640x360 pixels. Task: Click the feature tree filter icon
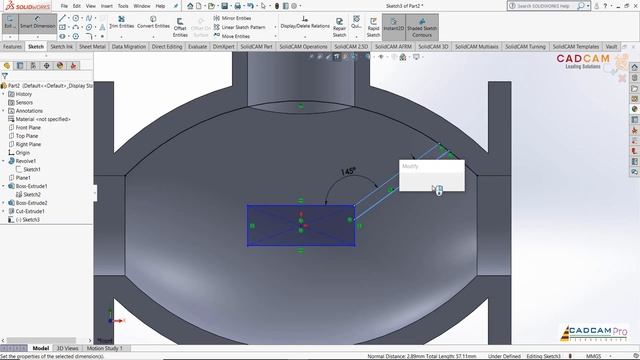coord(4,76)
